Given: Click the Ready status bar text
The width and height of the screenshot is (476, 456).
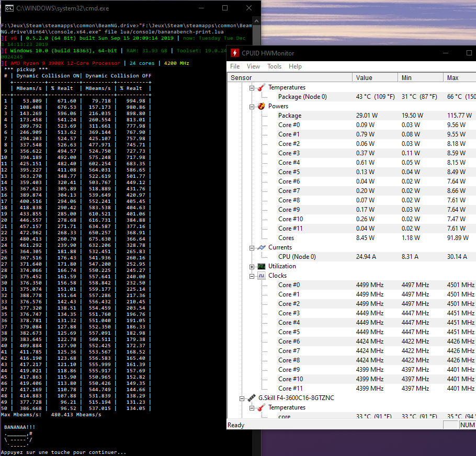Looking at the screenshot, I should point(236,425).
